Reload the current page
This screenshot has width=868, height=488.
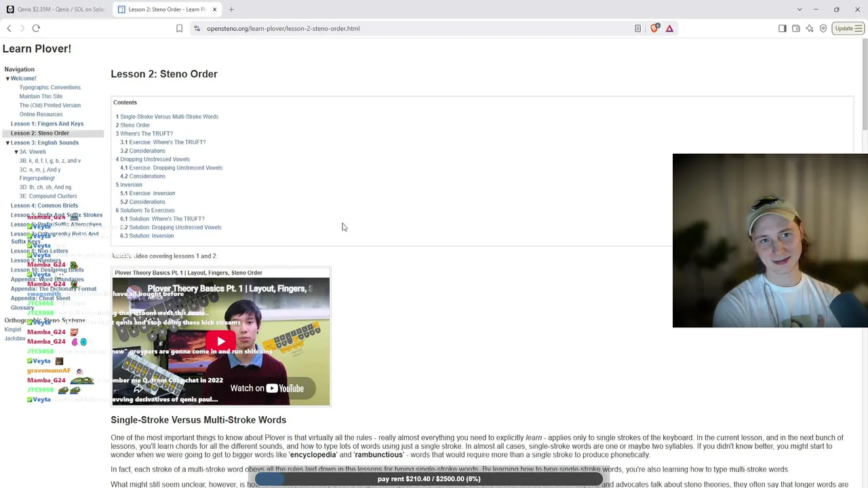(36, 28)
